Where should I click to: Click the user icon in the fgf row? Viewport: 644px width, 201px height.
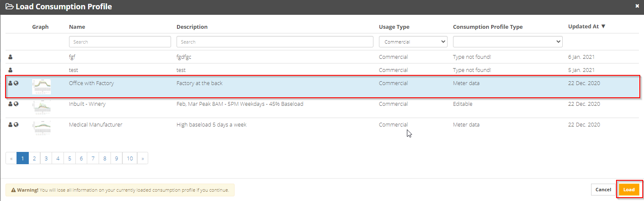11,57
